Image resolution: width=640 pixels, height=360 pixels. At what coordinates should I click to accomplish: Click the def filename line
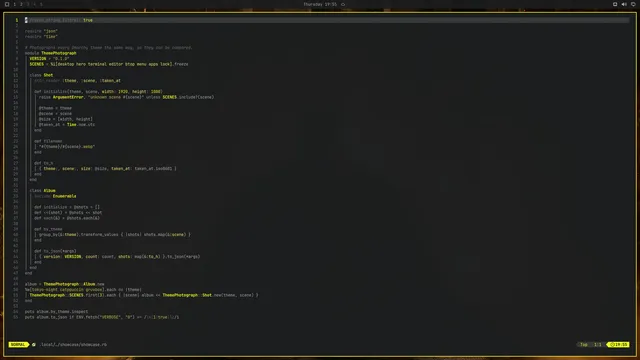48,141
